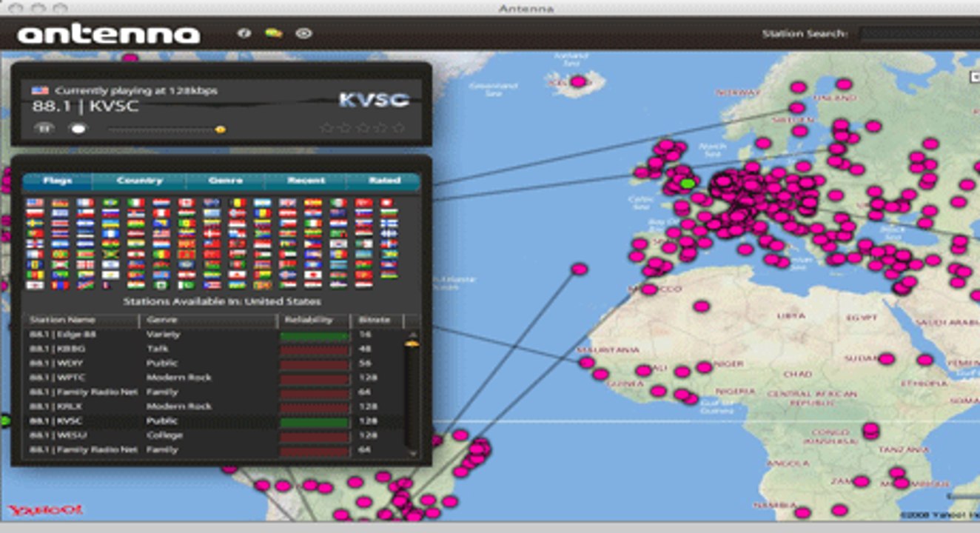
Task: Click the station list scroll up arrow
Action: click(412, 334)
